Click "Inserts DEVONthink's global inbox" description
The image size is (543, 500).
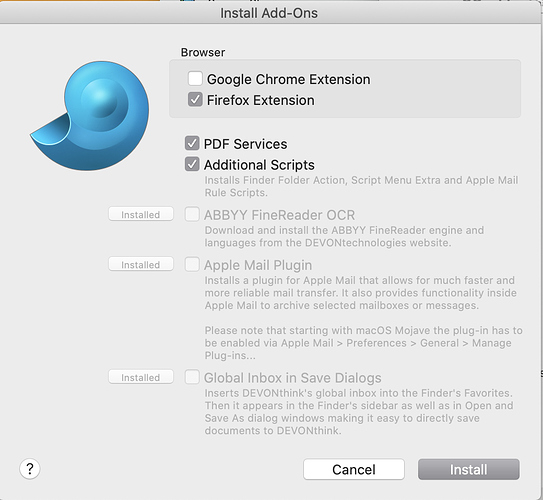tap(359, 412)
